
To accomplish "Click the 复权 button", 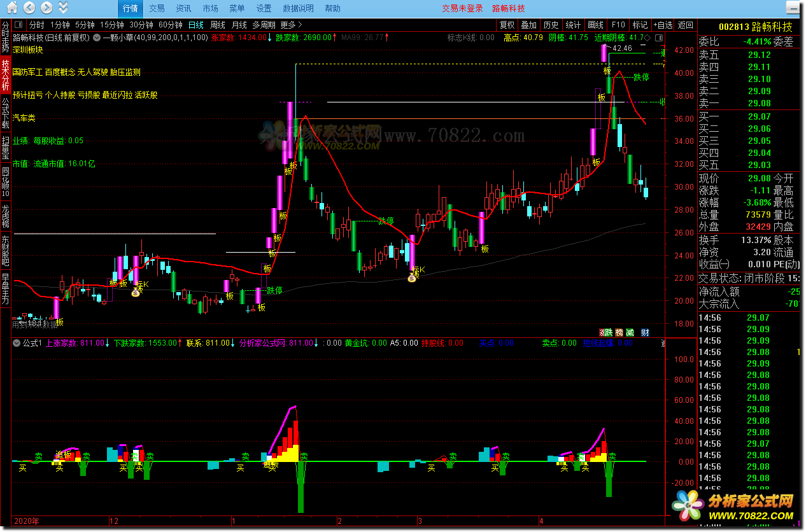I will click(x=507, y=25).
